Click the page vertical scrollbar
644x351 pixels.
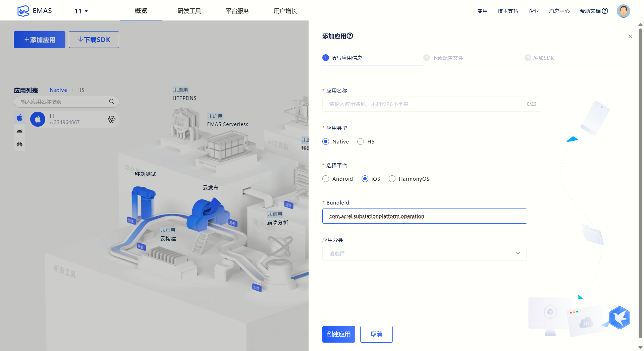[x=640, y=183]
